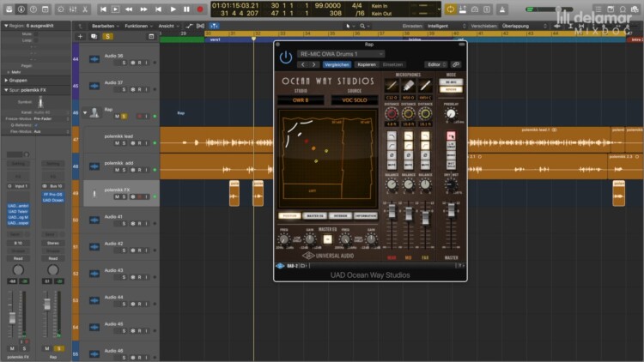This screenshot has height=362, width=644.
Task: Start playback with the Play button
Action: coord(173,9)
